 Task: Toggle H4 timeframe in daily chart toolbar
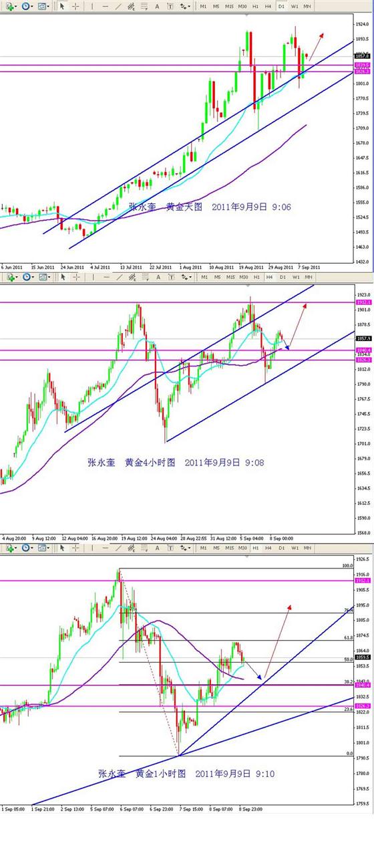coord(268,6)
